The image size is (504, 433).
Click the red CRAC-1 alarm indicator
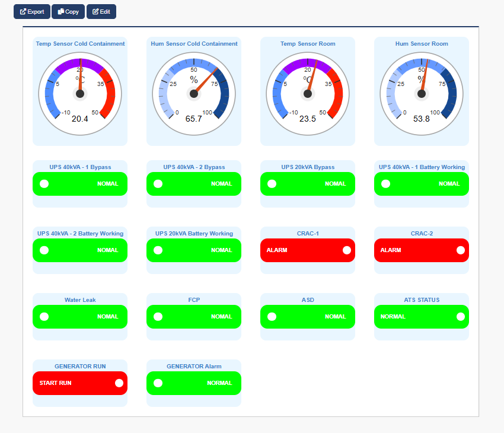pyautogui.click(x=308, y=250)
